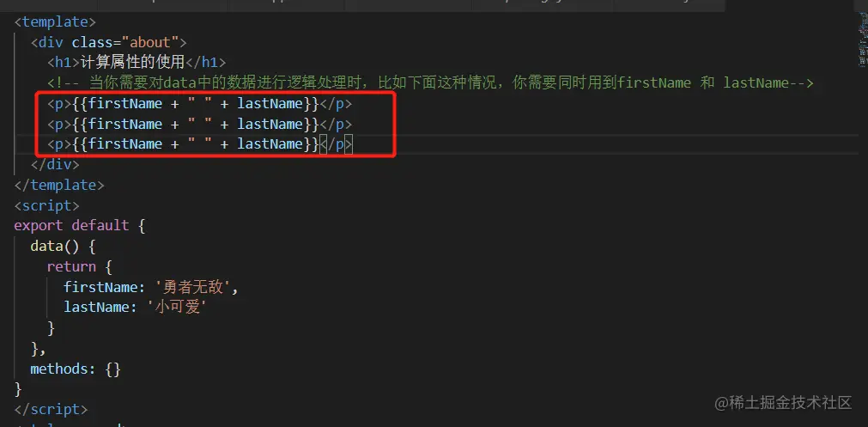Click the closing </template> tag
This screenshot has height=427, width=868.
pyautogui.click(x=58, y=185)
